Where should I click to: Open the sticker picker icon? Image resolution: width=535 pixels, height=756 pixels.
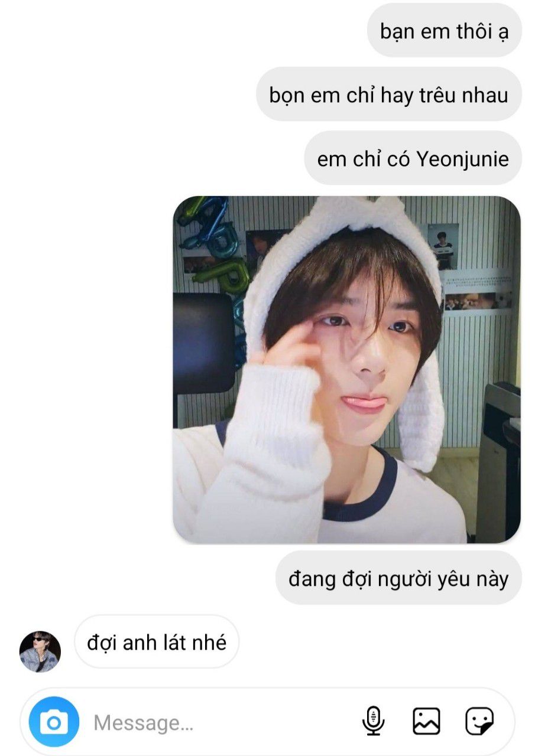(479, 722)
